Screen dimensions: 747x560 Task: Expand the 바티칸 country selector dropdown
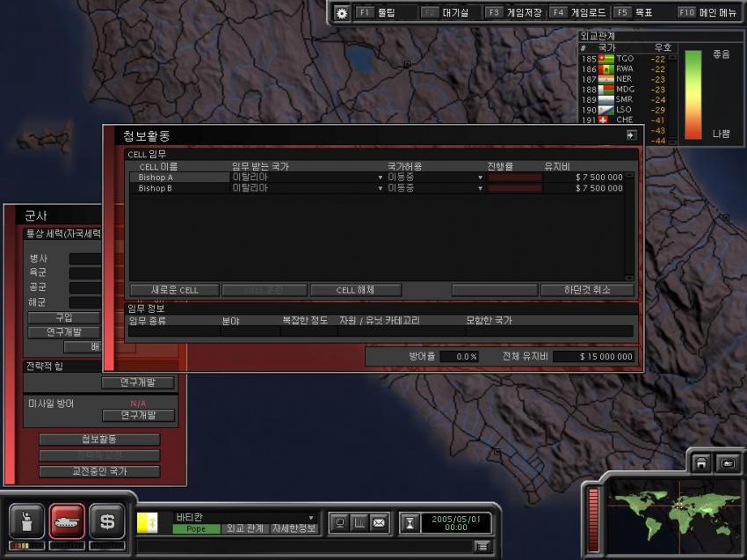pyautogui.click(x=310, y=518)
